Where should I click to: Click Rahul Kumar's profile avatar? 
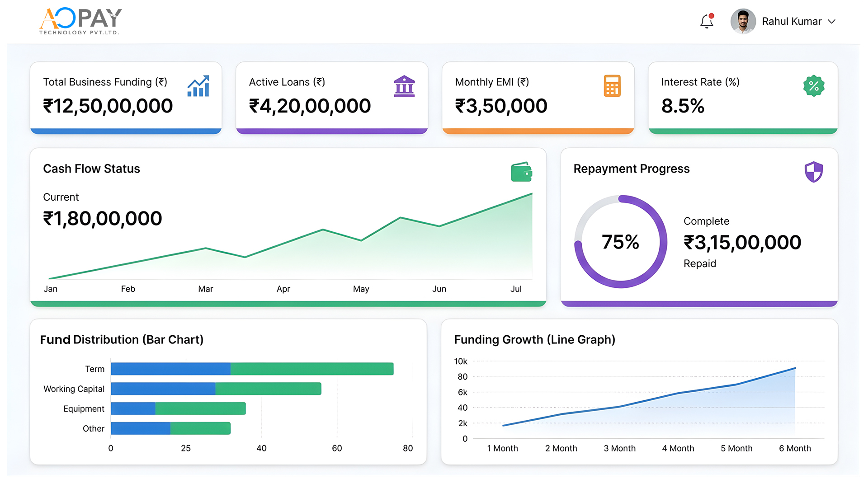click(743, 21)
